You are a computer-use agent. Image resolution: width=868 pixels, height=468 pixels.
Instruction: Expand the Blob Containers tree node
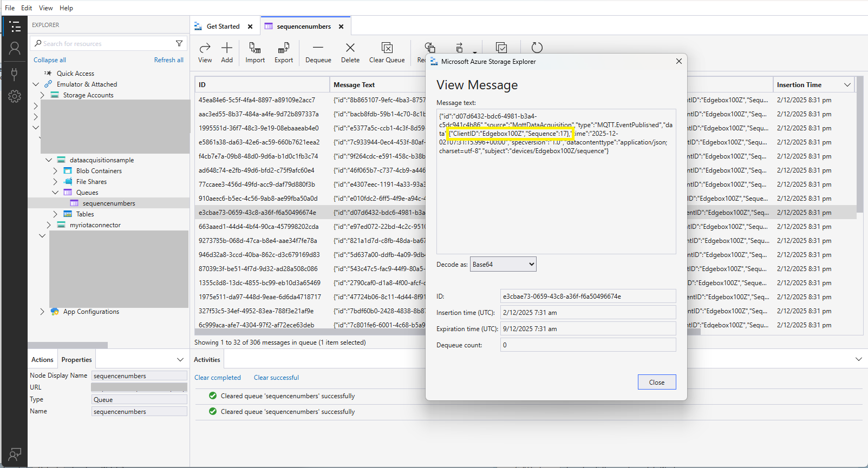point(55,171)
